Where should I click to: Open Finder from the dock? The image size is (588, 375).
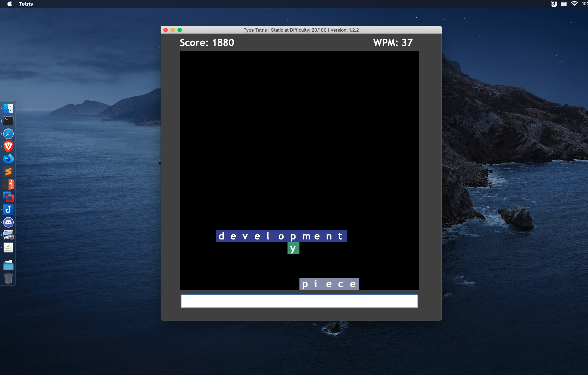click(x=8, y=108)
